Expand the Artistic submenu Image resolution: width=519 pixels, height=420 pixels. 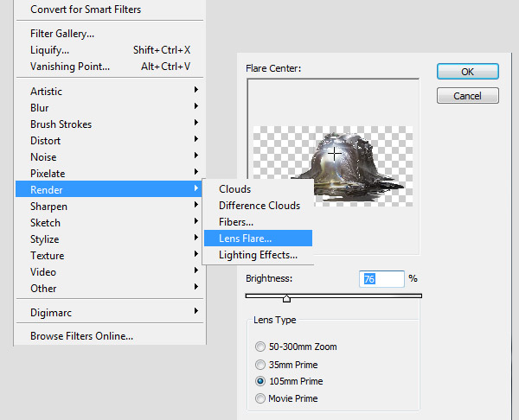pos(109,91)
